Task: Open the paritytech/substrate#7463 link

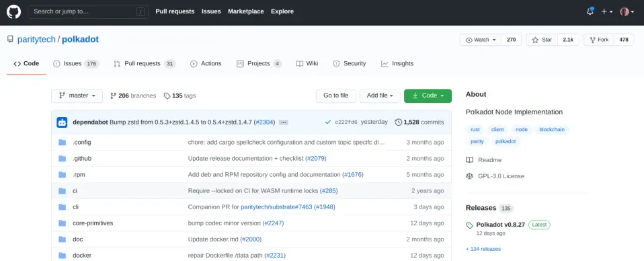Action: point(276,207)
